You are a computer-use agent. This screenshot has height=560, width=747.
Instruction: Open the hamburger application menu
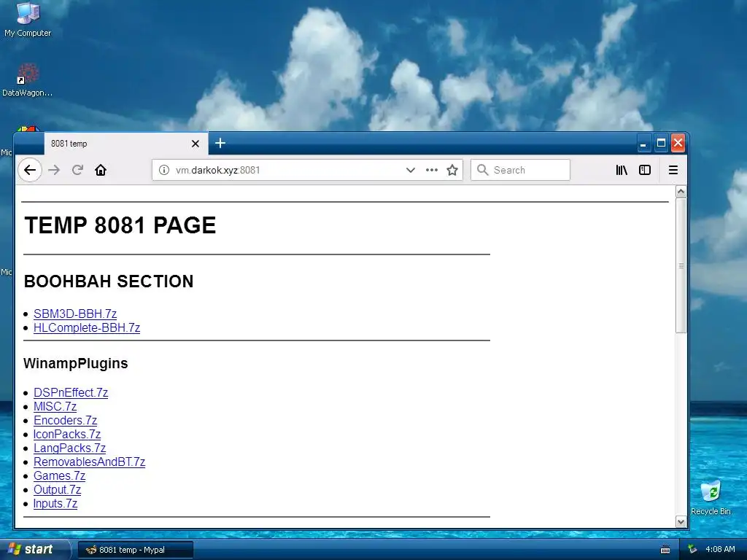[673, 170]
